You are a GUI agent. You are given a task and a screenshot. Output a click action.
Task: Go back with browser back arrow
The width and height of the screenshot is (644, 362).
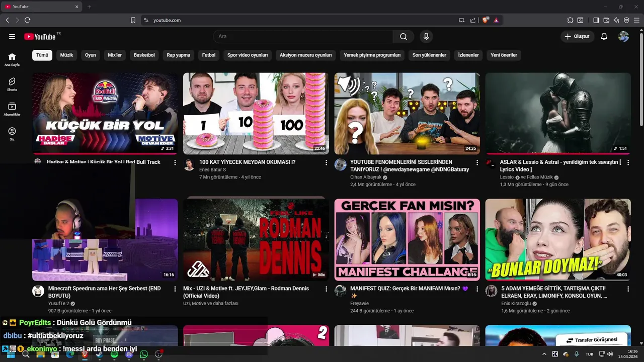pos(7,20)
